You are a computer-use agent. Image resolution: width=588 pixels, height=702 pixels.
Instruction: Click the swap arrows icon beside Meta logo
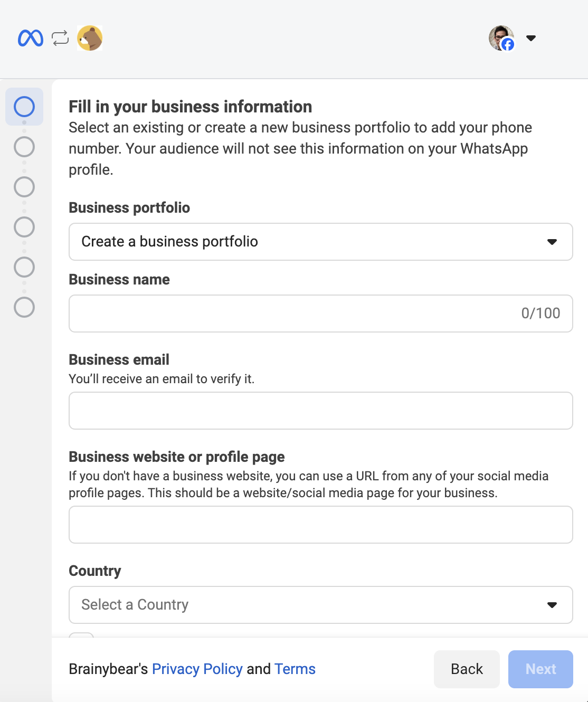60,38
